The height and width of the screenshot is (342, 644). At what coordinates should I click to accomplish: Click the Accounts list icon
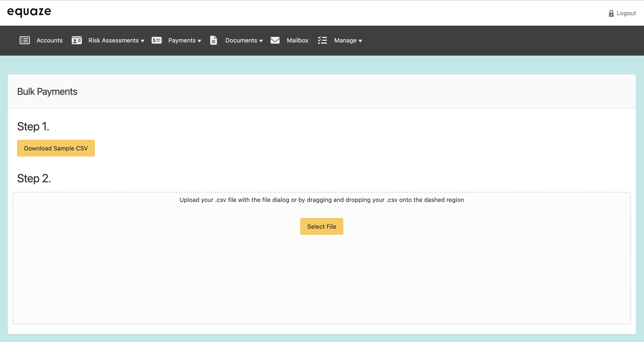[25, 40]
